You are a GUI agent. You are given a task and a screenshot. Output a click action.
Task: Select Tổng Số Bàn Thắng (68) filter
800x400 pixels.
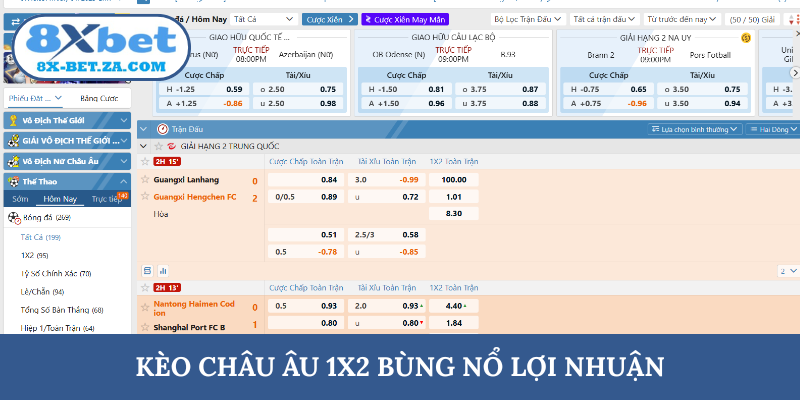62,310
